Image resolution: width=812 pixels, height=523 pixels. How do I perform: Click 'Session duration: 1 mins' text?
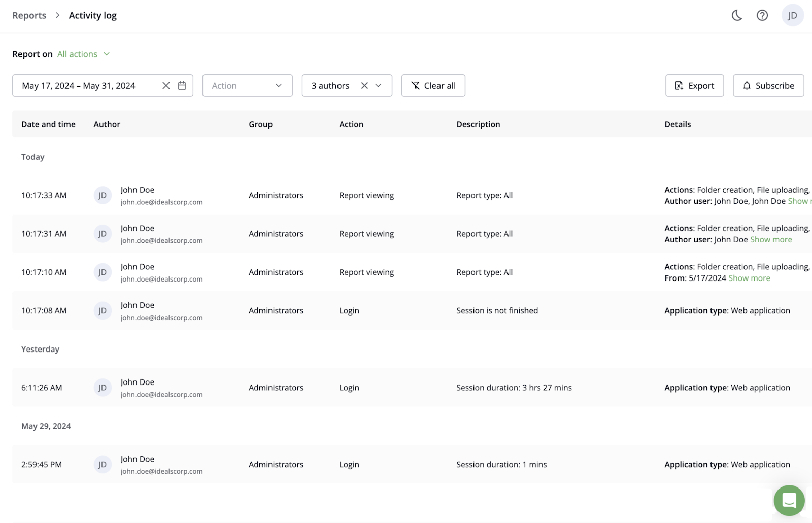tap(501, 464)
